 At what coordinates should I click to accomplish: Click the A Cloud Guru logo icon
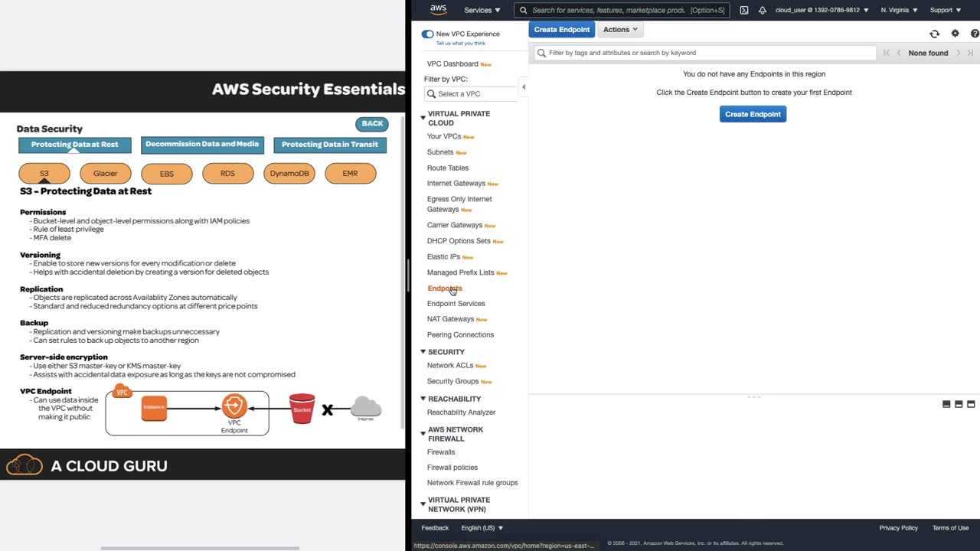click(24, 465)
